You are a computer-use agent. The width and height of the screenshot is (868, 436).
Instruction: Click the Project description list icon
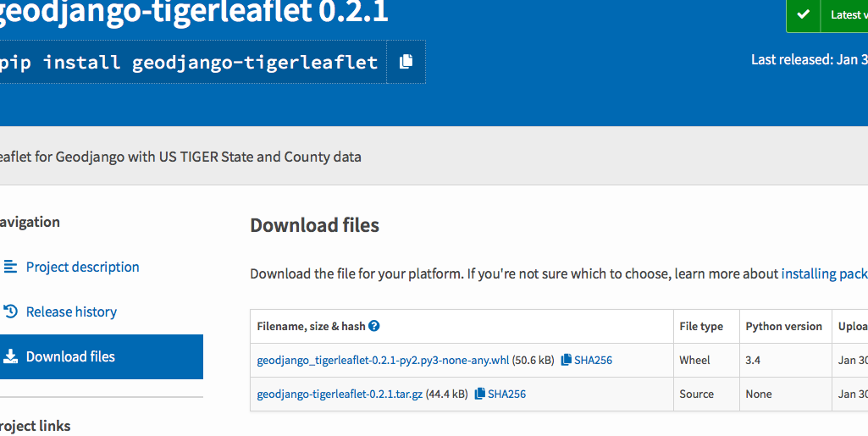[x=10, y=267]
